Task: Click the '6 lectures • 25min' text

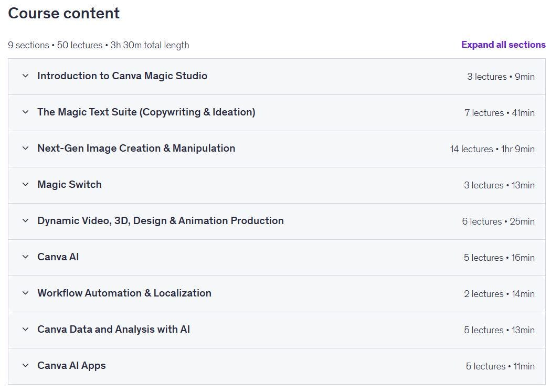Action: [499, 221]
